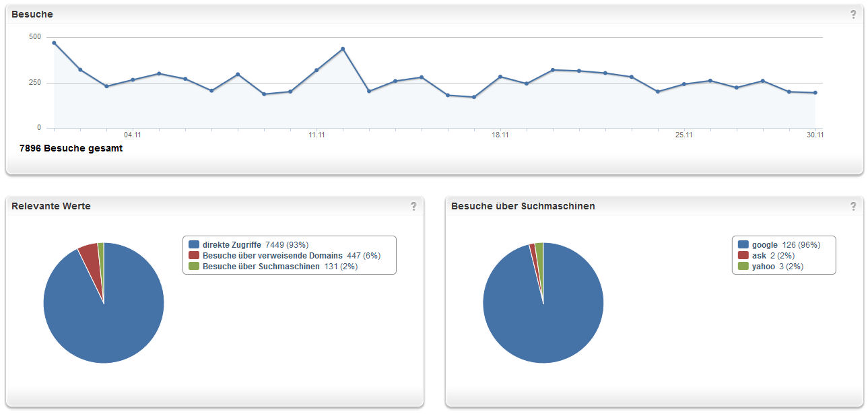
Task: Click the blue google legend swatch
Action: click(x=743, y=245)
